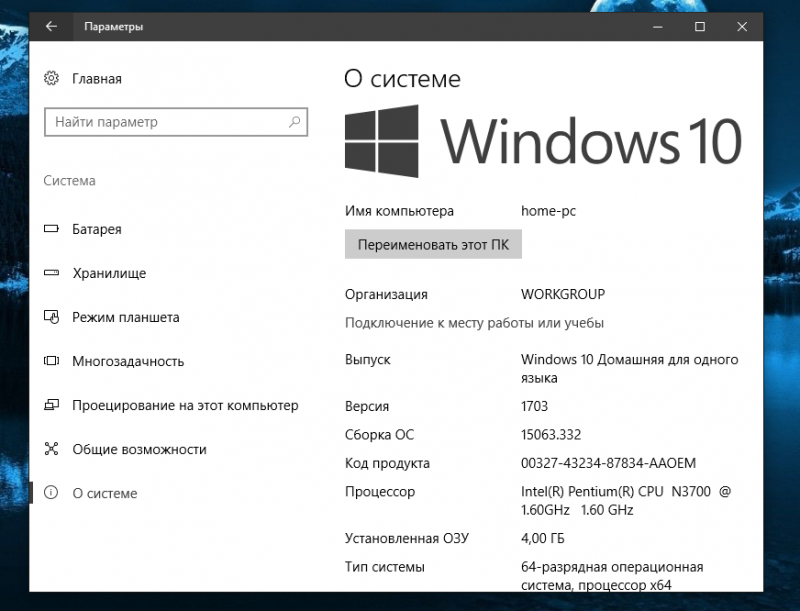800x611 pixels.
Task: Click the Выпуск label
Action: coord(367,360)
